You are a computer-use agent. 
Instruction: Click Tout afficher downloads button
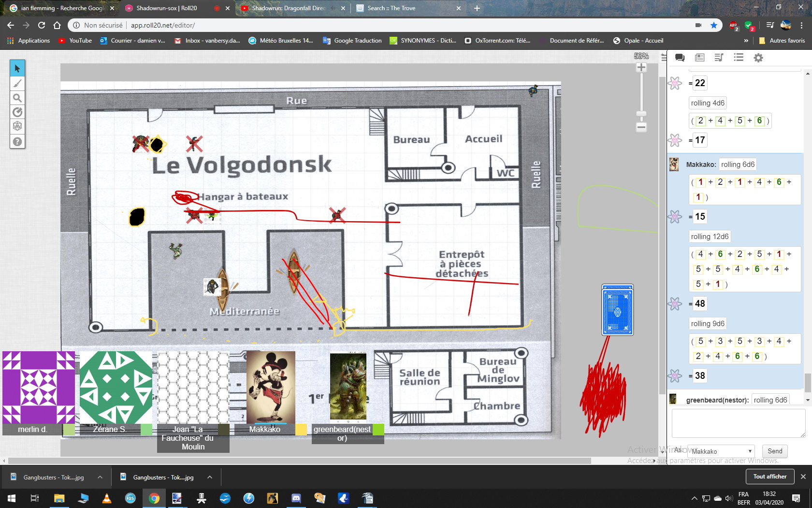[x=769, y=477]
